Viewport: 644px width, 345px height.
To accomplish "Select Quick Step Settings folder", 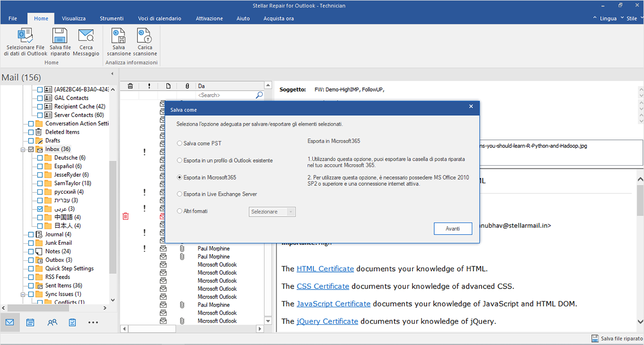I will click(69, 268).
